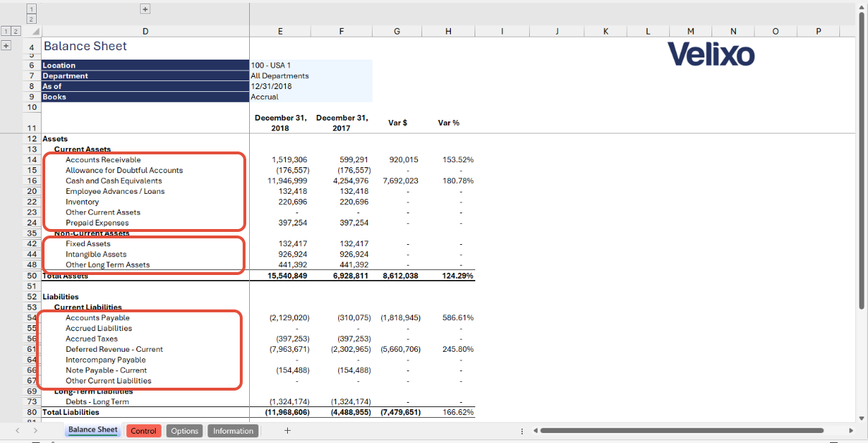This screenshot has height=443, width=868.
Task: Select row 50 header
Action: coord(32,276)
